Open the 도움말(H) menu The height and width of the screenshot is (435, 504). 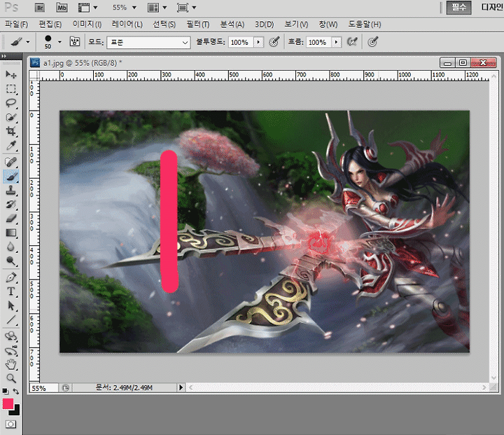[x=365, y=25]
